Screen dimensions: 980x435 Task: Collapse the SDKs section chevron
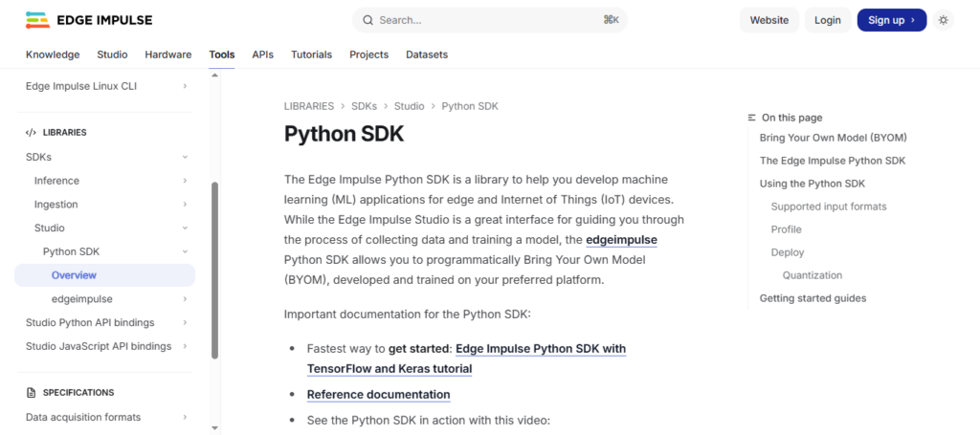tap(185, 157)
